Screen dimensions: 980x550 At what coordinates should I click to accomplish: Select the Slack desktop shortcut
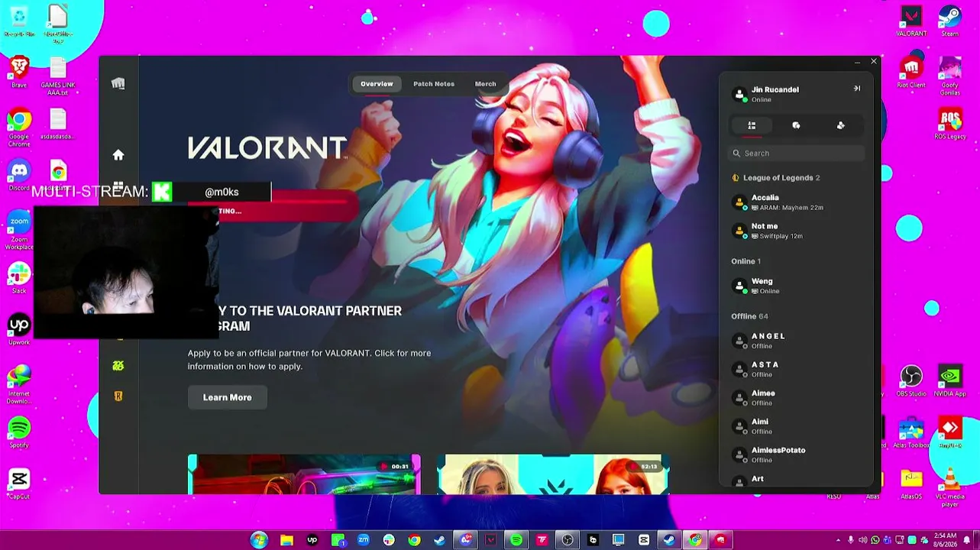[x=19, y=278]
